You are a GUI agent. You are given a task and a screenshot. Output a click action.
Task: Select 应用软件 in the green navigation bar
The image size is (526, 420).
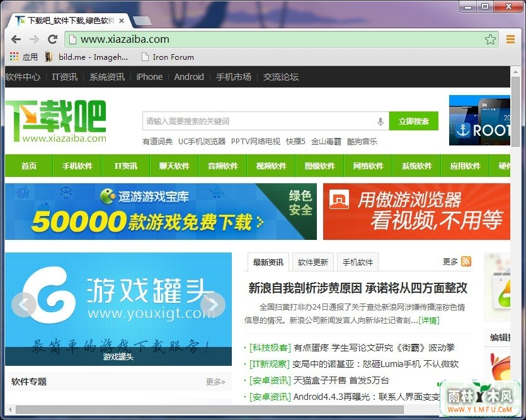465,166
